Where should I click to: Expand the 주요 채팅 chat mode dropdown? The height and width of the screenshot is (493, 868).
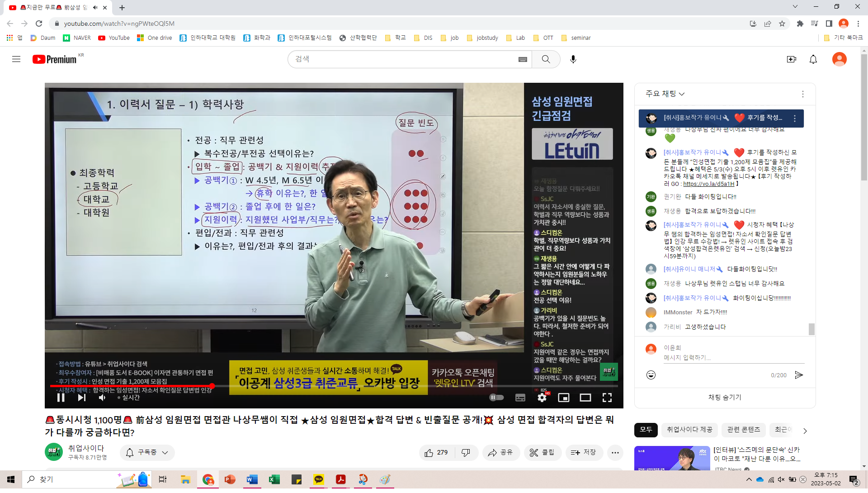[x=665, y=94]
